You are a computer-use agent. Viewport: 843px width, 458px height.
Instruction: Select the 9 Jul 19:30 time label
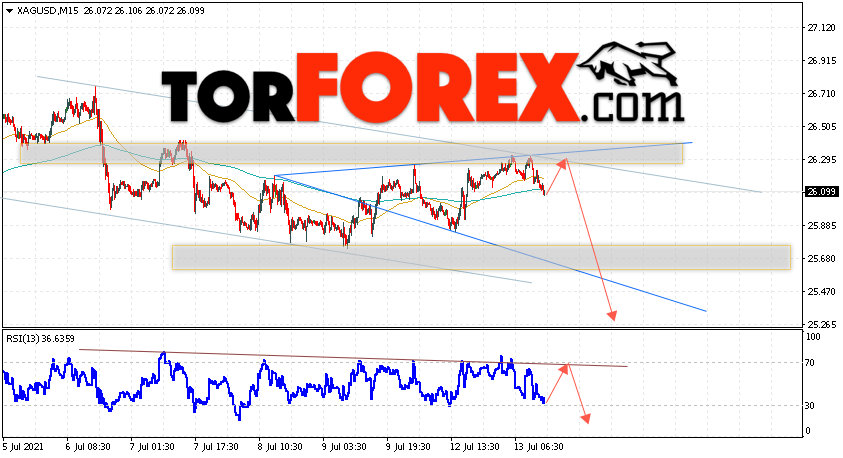point(408,447)
